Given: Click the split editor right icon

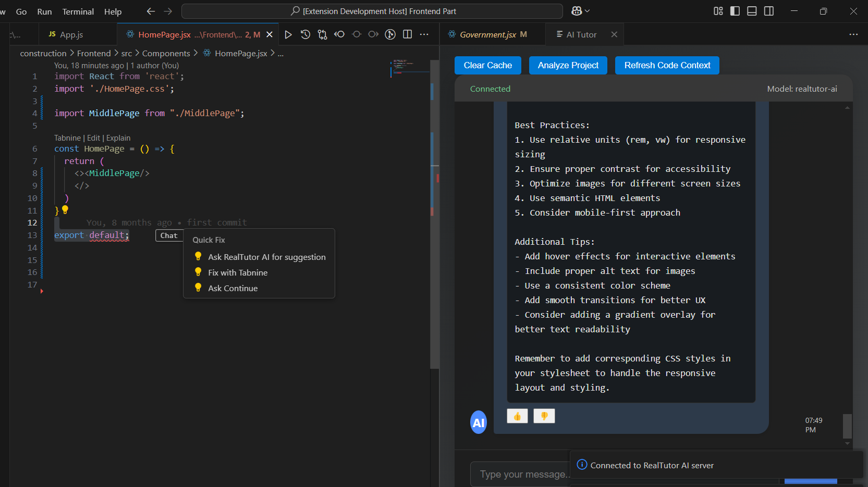Looking at the screenshot, I should click(408, 34).
